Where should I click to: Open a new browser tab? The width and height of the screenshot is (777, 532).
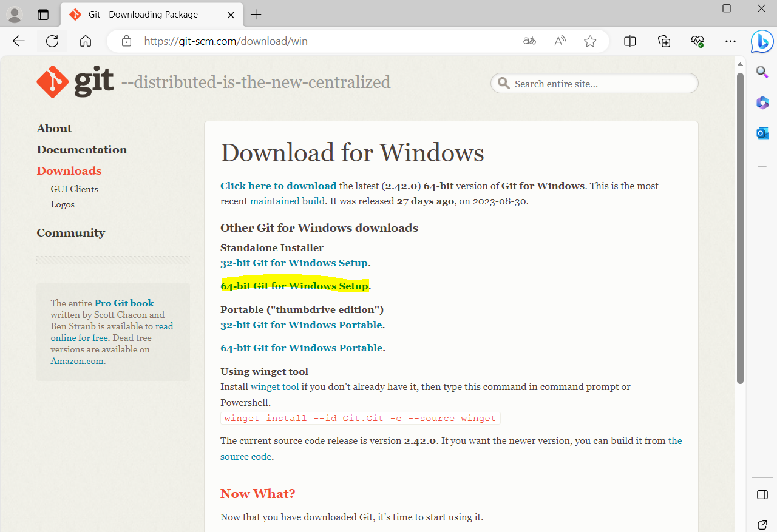point(256,15)
